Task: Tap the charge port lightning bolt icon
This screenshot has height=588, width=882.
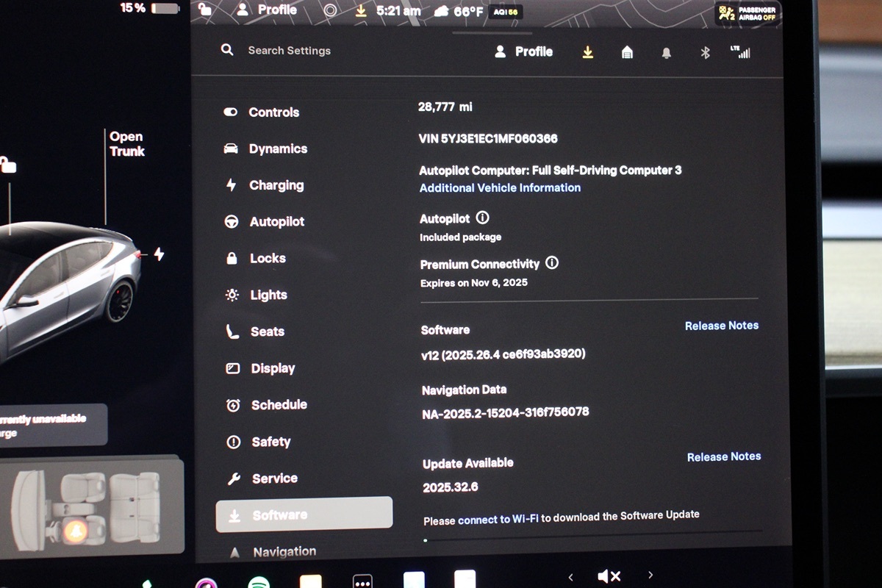Action: (159, 254)
